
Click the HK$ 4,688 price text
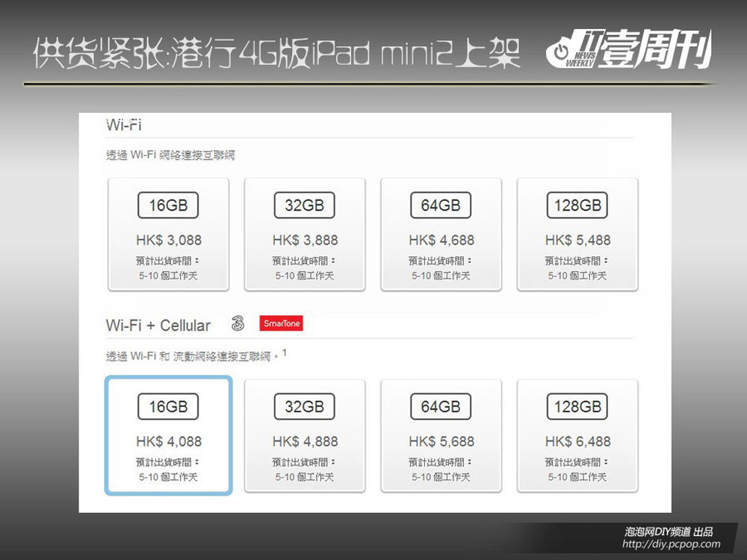(x=441, y=240)
